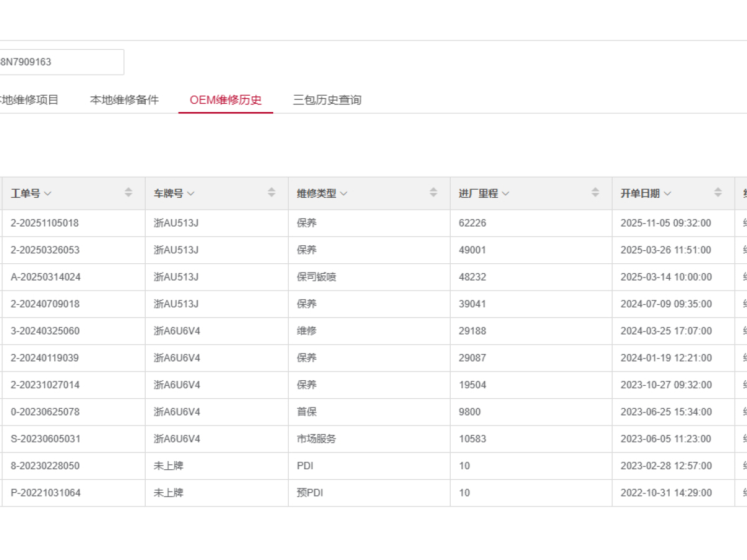Viewport: 747px width, 560px height.
Task: Click the sort arrows in 车牌号 column header
Action: 271,193
